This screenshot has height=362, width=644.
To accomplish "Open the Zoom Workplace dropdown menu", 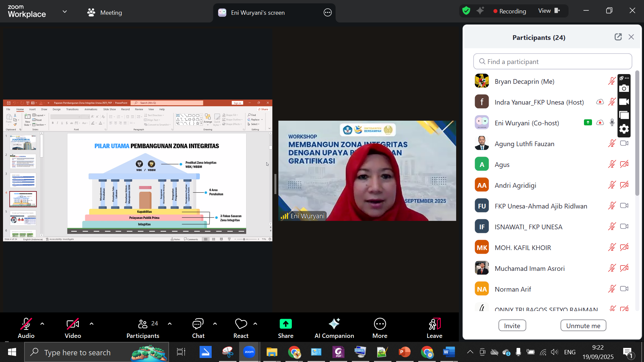I will point(65,12).
